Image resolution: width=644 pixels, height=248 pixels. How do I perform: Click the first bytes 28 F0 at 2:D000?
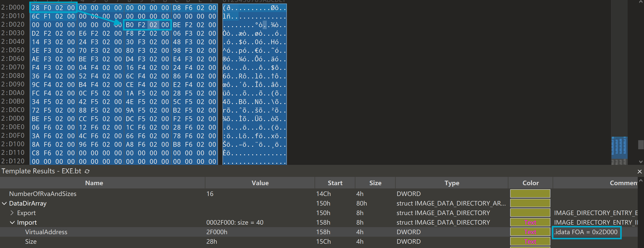coord(42,8)
